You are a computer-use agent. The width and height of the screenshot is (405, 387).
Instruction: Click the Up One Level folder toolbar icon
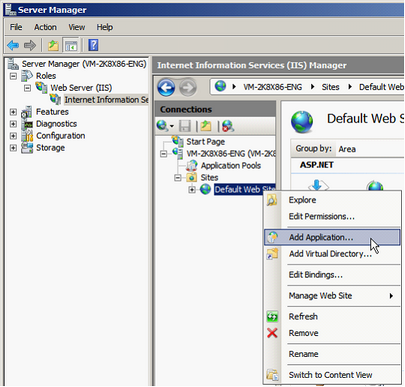pyautogui.click(x=53, y=45)
